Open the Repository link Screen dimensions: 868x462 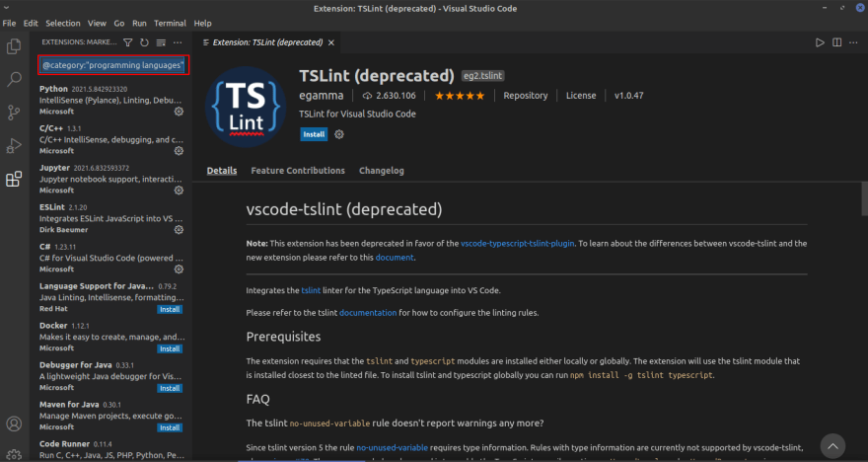tap(526, 96)
